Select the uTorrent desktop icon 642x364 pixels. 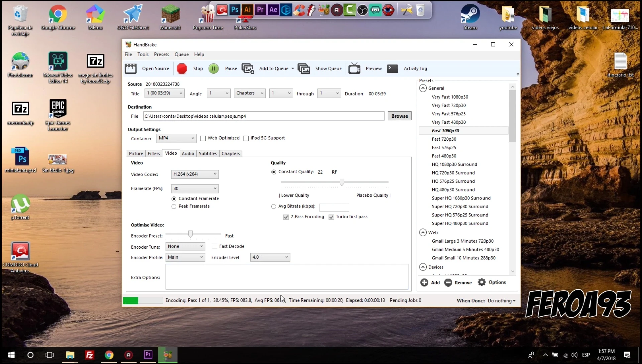(x=20, y=207)
